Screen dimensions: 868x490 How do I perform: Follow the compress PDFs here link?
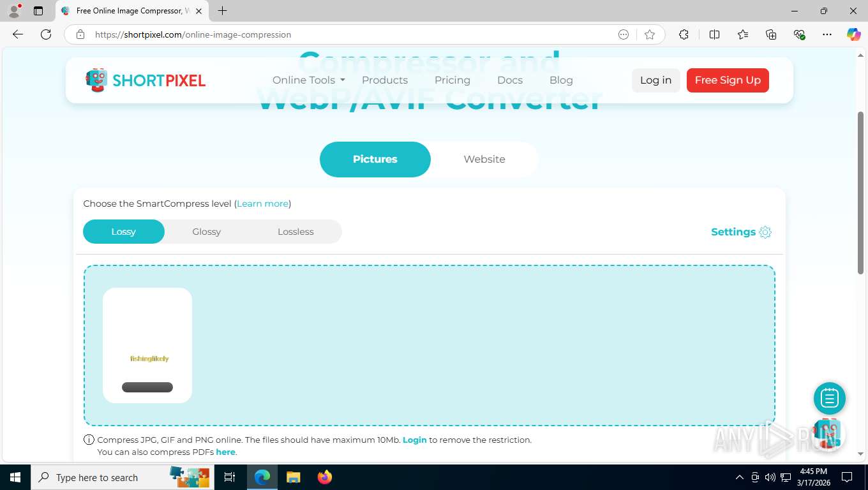226,452
